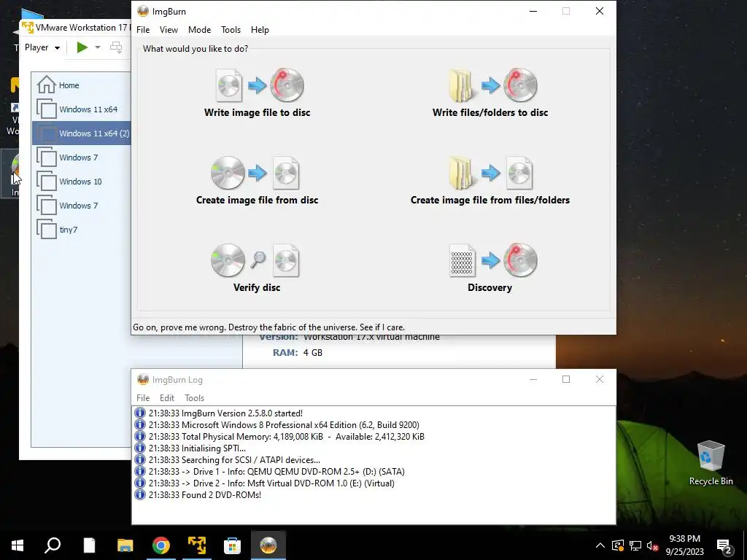Click tray security/update status icon

coord(618,545)
